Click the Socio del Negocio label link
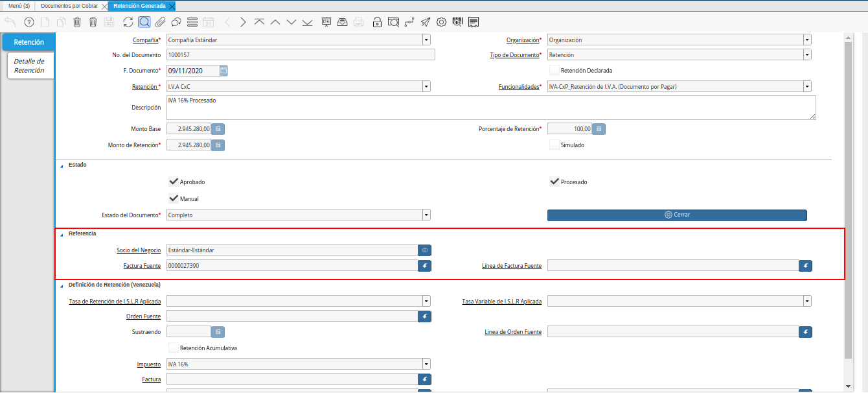The height and width of the screenshot is (393, 868). 139,250
